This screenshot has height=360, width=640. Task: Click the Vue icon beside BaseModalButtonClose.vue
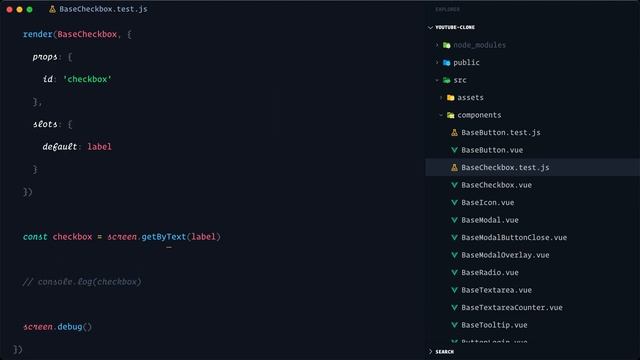click(x=454, y=238)
